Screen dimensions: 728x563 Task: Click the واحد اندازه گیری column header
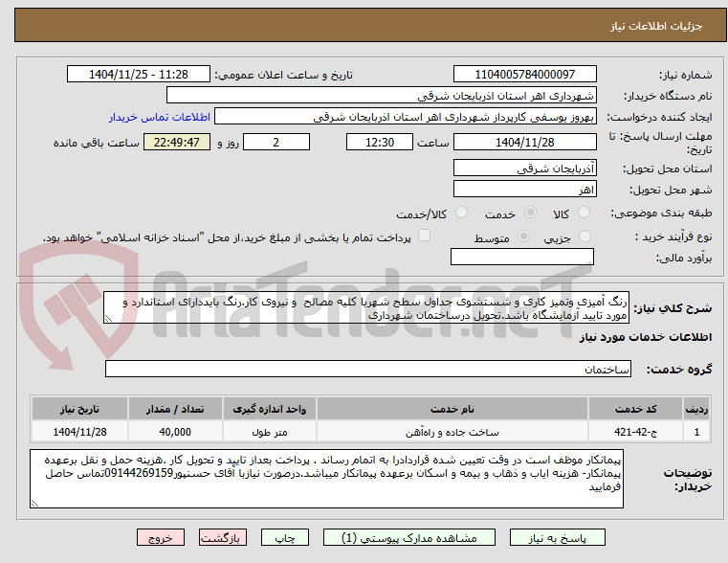point(269,409)
